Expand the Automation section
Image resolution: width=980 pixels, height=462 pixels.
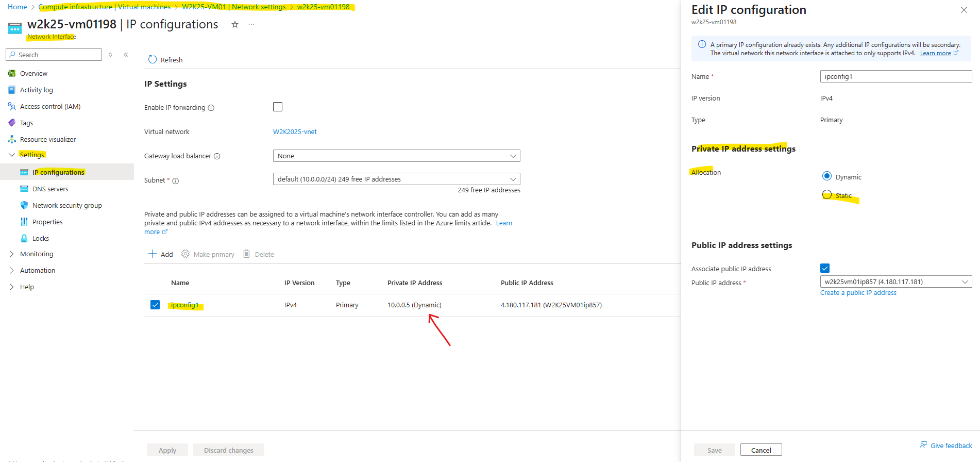[12, 270]
